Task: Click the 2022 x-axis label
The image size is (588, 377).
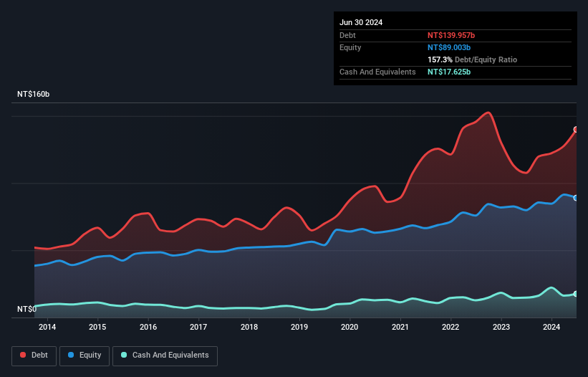Action: (450, 327)
